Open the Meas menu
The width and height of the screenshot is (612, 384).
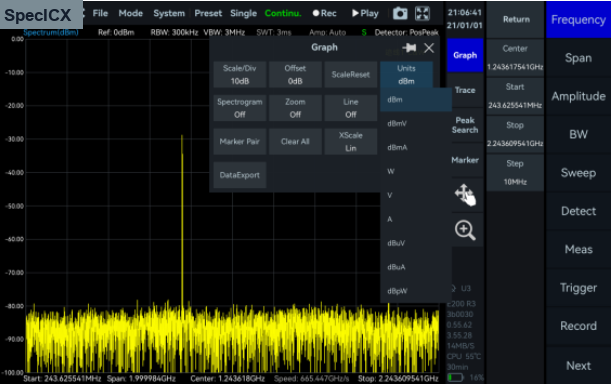[x=578, y=249]
